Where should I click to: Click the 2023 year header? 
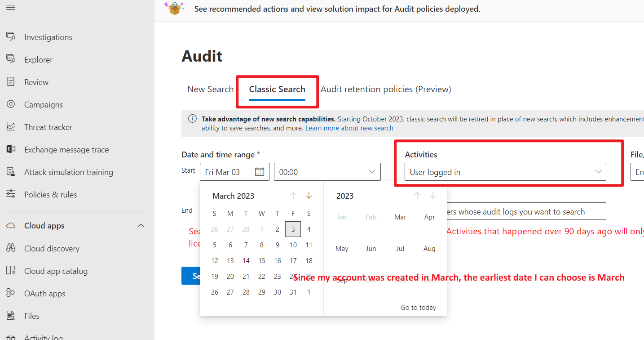pos(345,196)
